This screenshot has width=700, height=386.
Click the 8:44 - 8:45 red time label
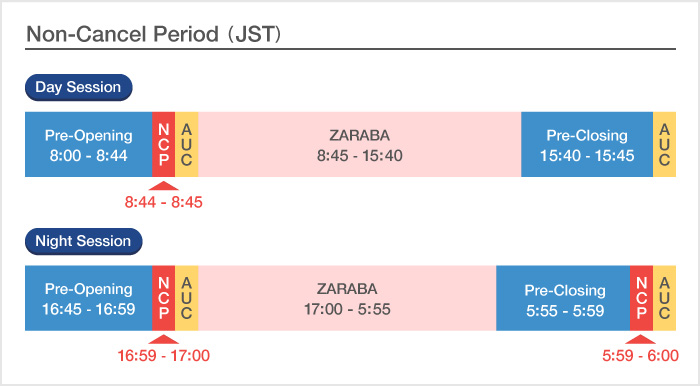(x=163, y=202)
